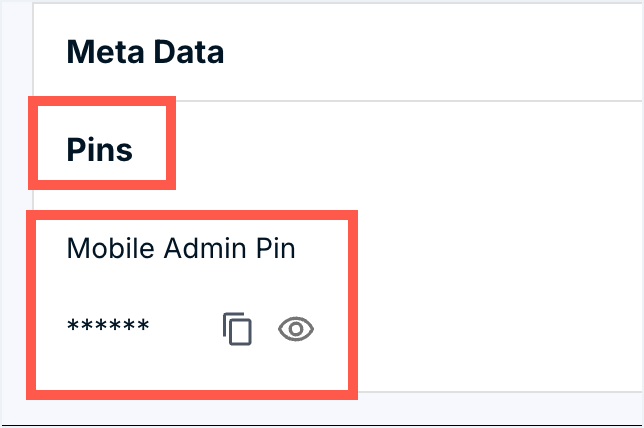Select the hidden pin value text
This screenshot has height=428, width=644.
click(108, 328)
